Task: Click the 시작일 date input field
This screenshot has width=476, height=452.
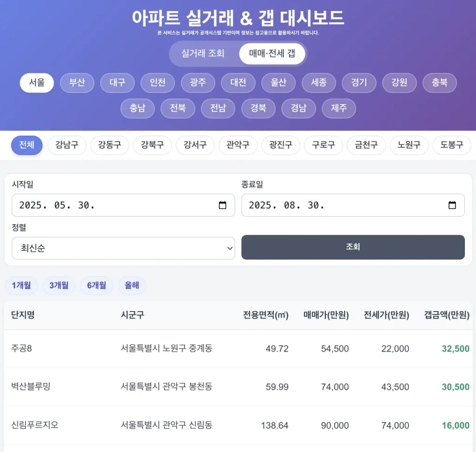Action: pyautogui.click(x=123, y=205)
